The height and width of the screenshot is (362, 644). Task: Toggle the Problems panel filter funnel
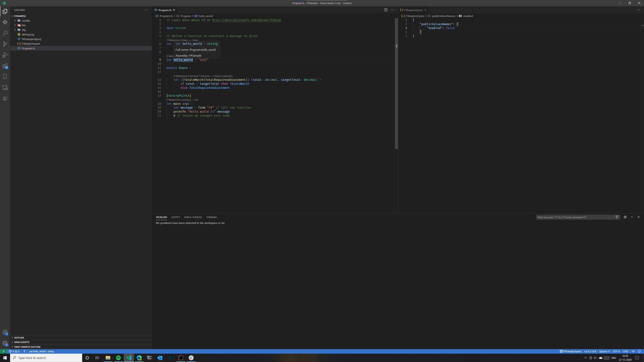click(617, 217)
